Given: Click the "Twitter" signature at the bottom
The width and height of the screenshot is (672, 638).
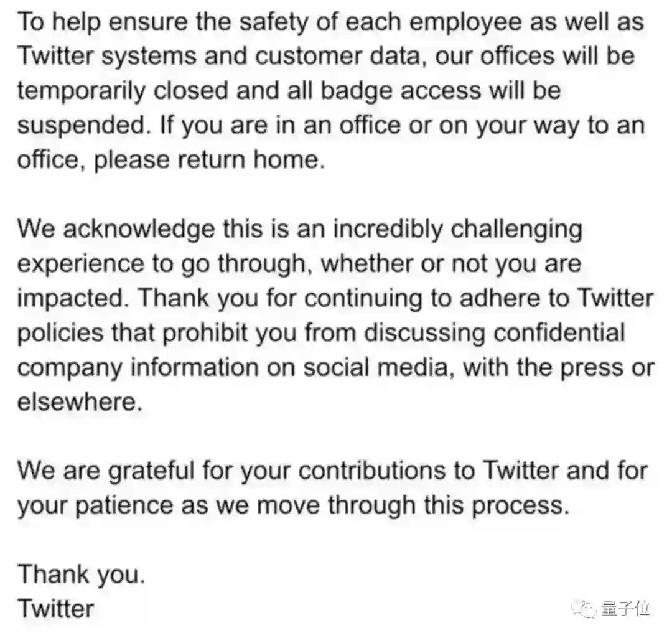Looking at the screenshot, I should click(56, 608).
